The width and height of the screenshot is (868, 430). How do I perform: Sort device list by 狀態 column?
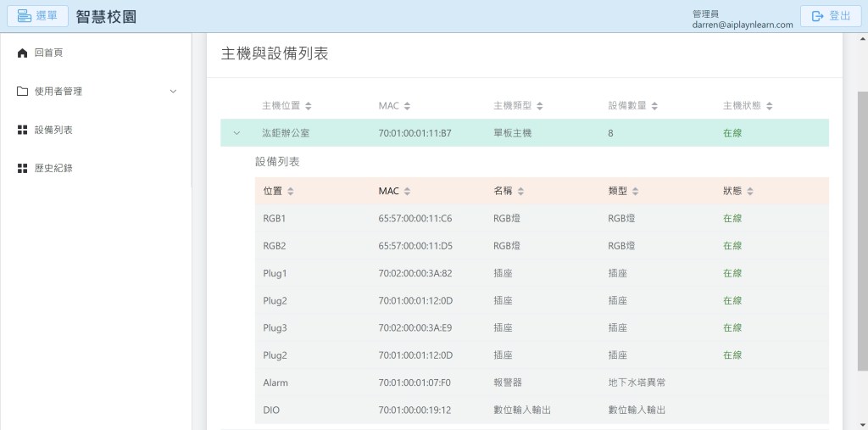tap(750, 192)
